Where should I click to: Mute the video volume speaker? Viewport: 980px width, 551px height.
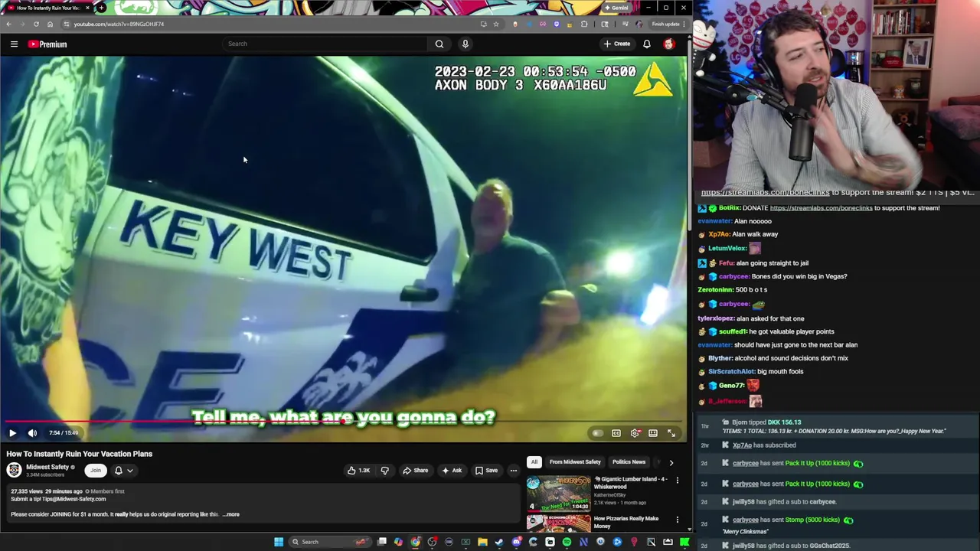32,433
